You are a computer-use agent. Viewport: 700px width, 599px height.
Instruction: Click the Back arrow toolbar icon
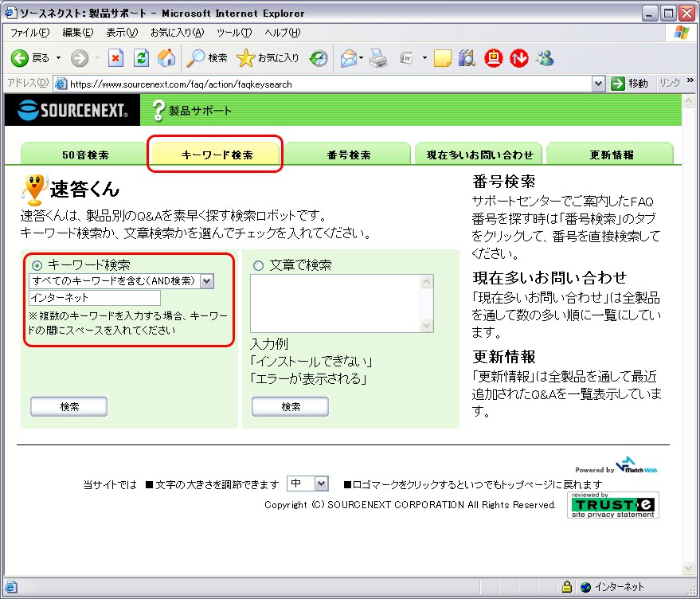point(20,58)
